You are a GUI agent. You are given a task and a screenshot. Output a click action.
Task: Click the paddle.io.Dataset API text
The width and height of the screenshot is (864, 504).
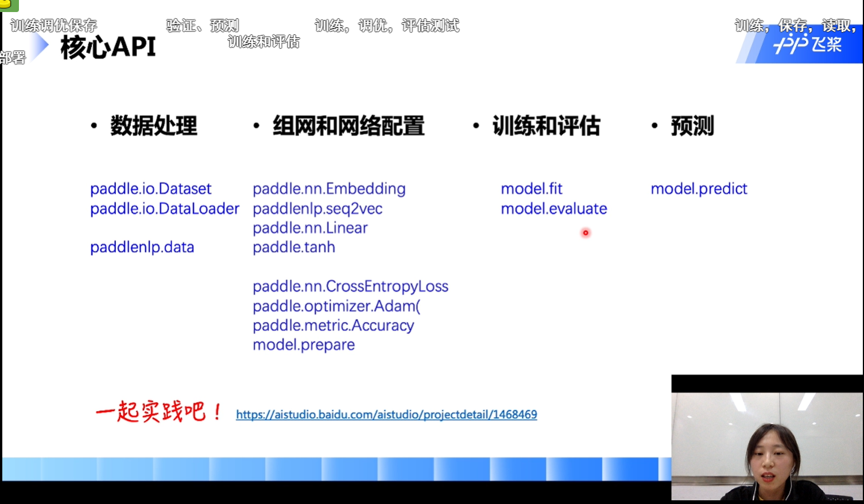point(150,189)
